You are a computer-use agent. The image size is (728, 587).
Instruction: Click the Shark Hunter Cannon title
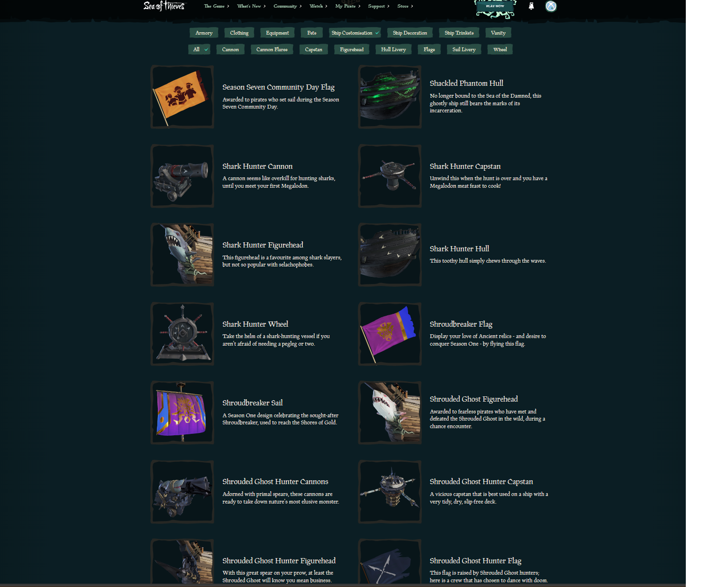click(x=257, y=166)
